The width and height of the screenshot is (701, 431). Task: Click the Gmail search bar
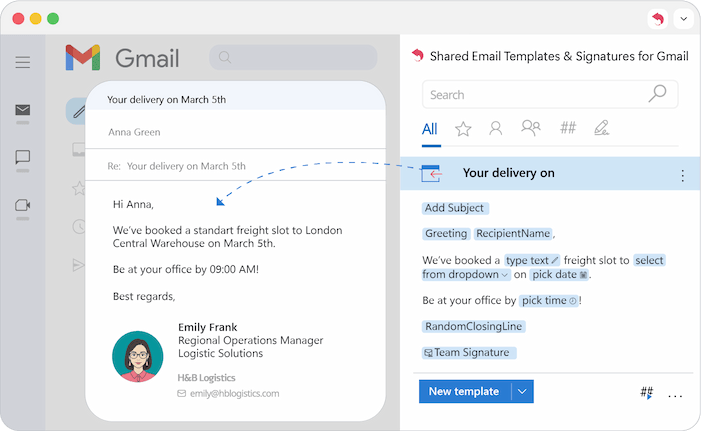293,57
